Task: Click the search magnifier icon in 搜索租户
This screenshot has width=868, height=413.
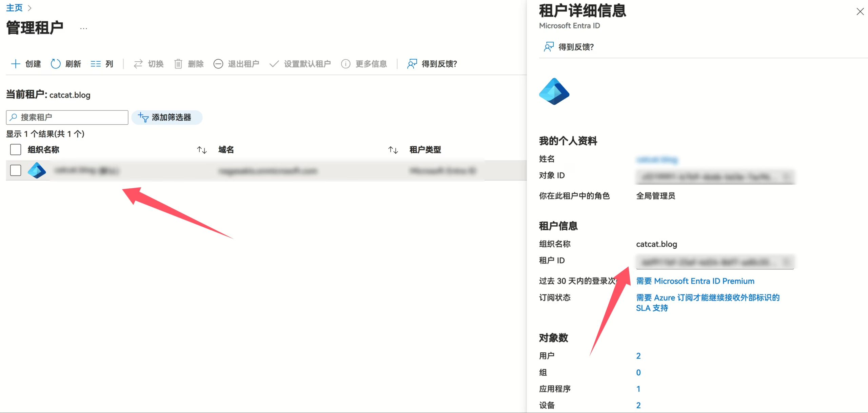Action: coord(14,117)
